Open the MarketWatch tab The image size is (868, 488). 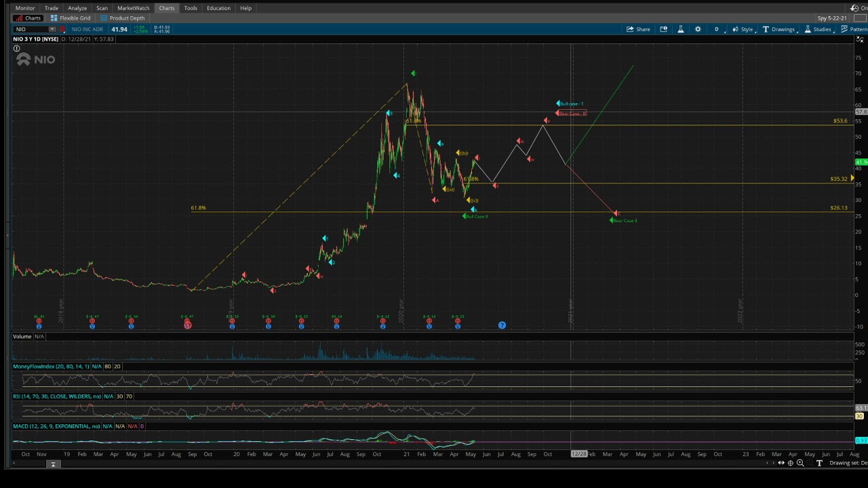pos(133,8)
